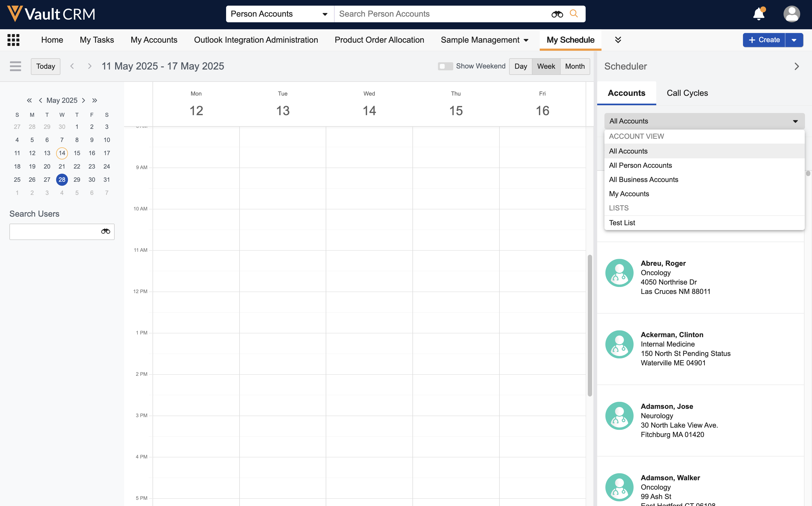Viewport: 812px width, 506px height.
Task: Jump to next year in mini calendar
Action: 95,100
